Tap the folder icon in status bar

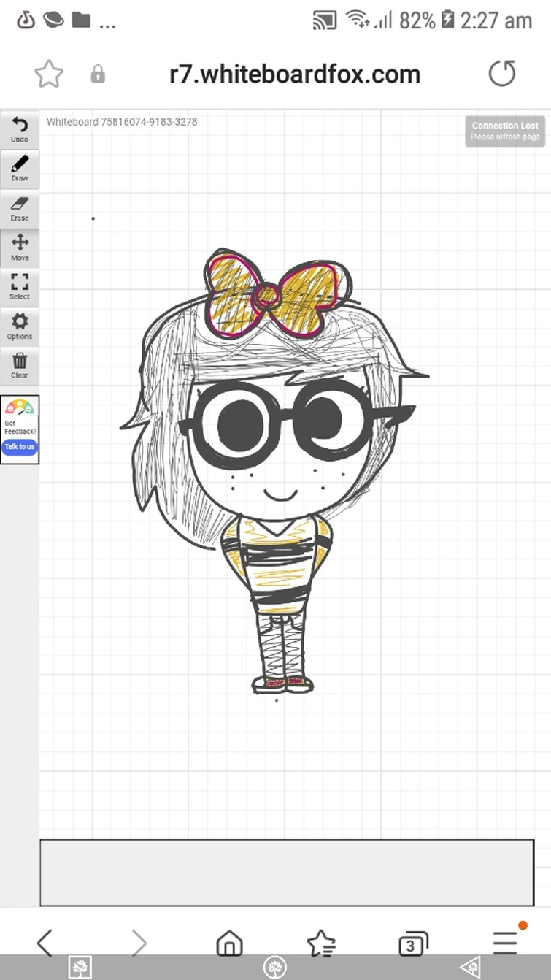point(81,20)
